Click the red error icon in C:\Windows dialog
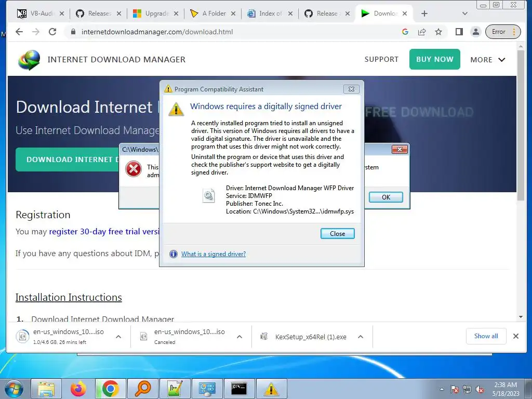Image resolution: width=532 pixels, height=399 pixels. 134,169
